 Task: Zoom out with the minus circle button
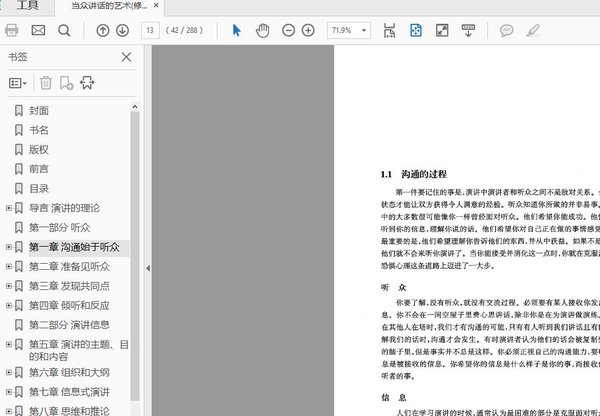click(288, 30)
